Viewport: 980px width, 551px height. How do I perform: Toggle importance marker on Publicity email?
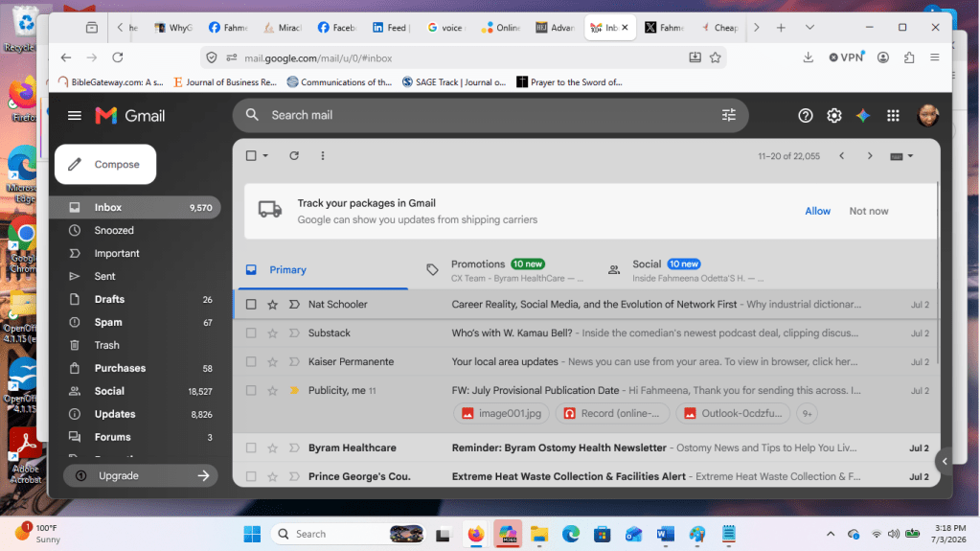coord(294,390)
